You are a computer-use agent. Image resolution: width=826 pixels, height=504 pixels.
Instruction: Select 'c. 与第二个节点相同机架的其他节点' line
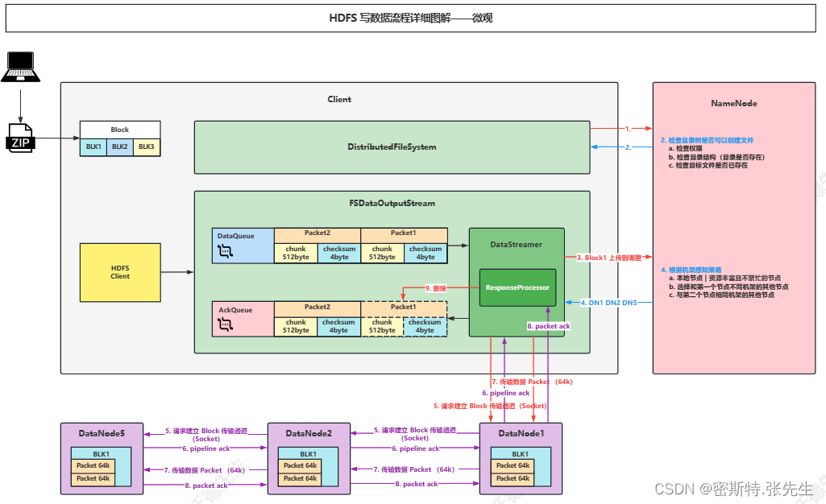[721, 295]
